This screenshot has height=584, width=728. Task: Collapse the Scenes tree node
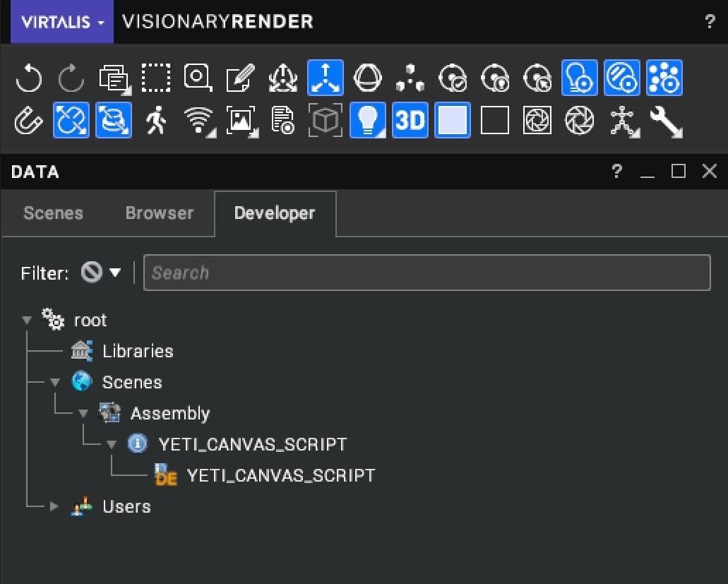55,383
